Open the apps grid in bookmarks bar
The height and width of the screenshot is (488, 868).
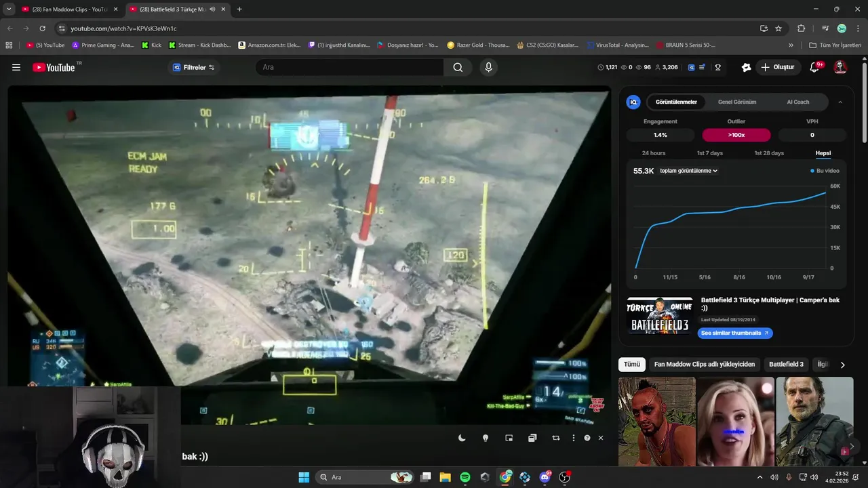[x=9, y=45]
